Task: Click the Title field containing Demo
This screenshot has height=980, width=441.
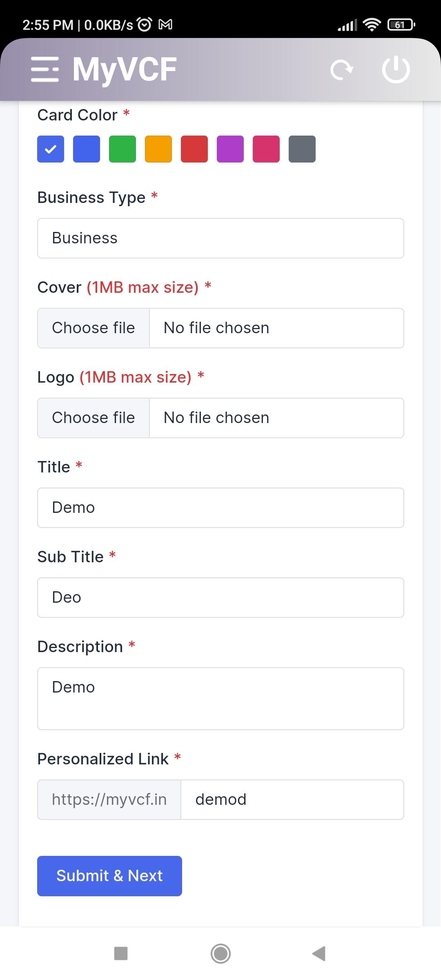Action: (x=220, y=508)
